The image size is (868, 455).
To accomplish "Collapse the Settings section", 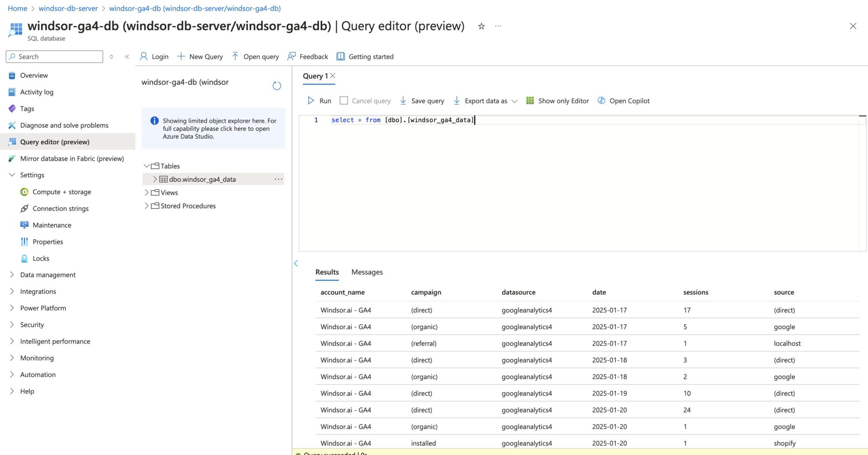I will click(12, 175).
